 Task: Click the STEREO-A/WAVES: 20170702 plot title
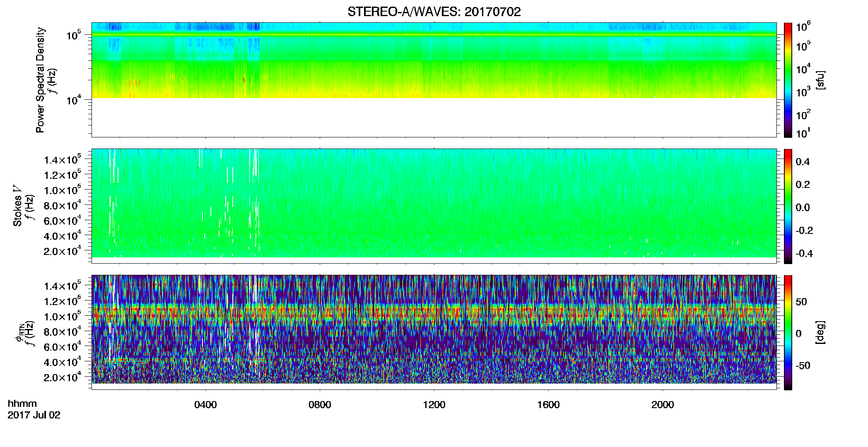coord(434,12)
